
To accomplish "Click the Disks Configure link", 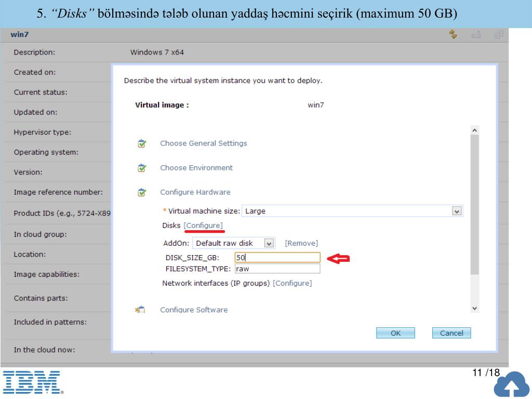I will 203,225.
